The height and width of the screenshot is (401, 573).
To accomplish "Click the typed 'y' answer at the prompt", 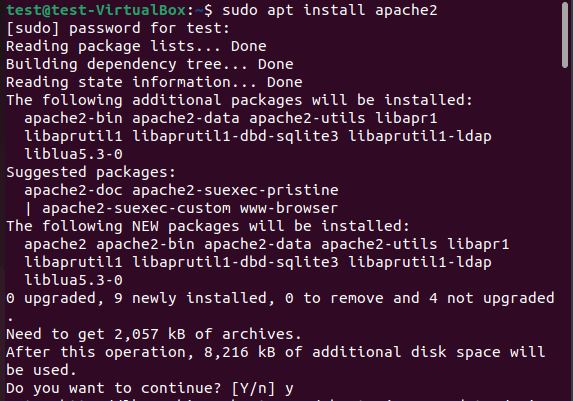I will (289, 389).
